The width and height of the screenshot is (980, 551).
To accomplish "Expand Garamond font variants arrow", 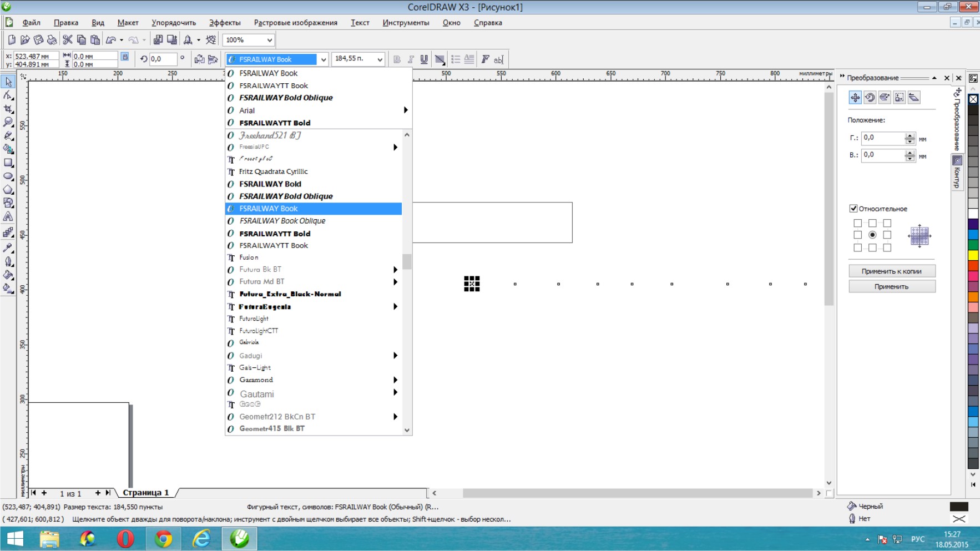I will coord(395,380).
